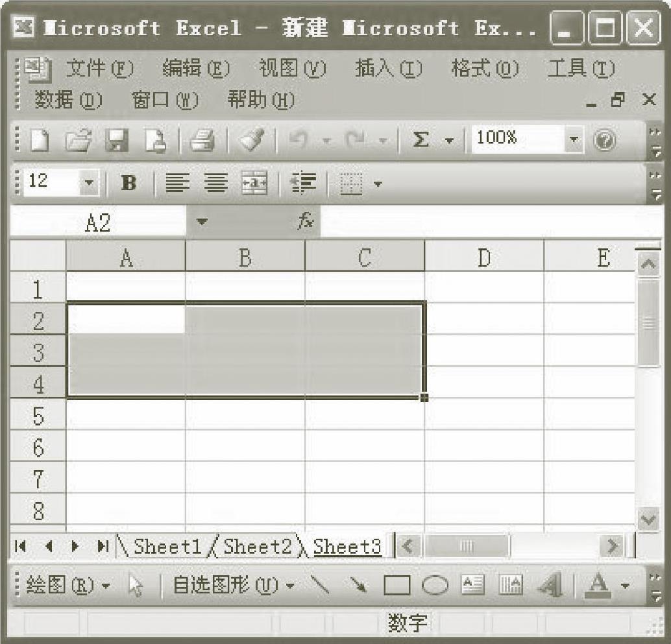Switch to the Sheet1 tab
The height and width of the screenshot is (644, 671).
coord(167,547)
